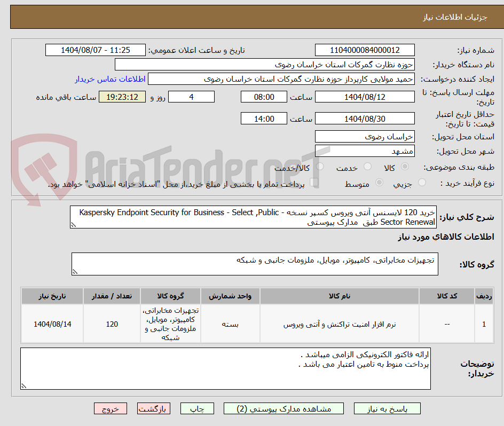504x426 pixels.
Task: Click the 'پاسخ به نیاز' button
Action: click(x=387, y=408)
